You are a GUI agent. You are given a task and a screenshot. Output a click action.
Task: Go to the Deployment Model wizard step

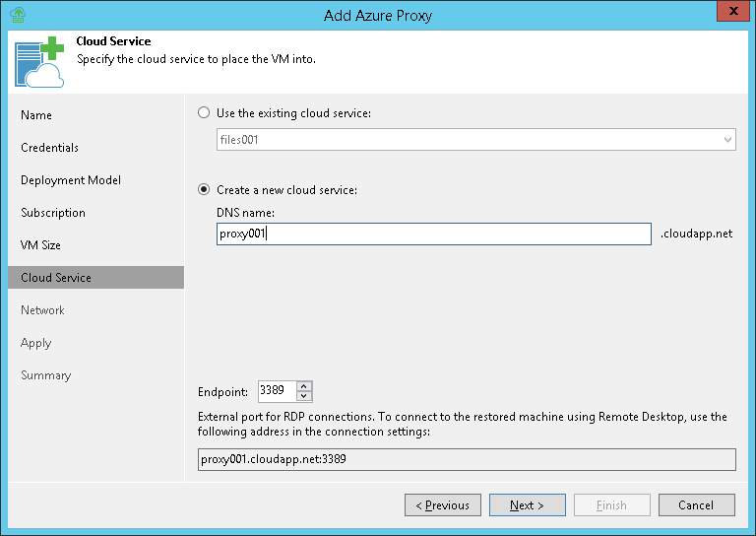click(x=71, y=180)
